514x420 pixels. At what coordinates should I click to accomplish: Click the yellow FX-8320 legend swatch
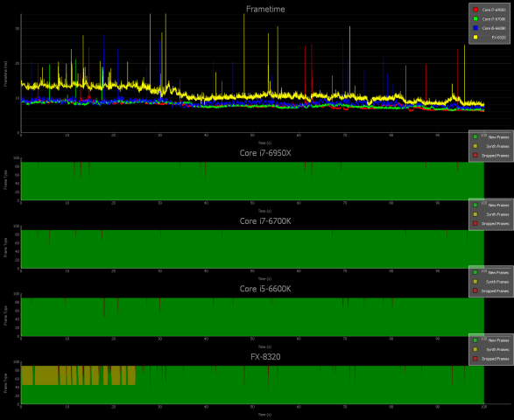point(475,38)
